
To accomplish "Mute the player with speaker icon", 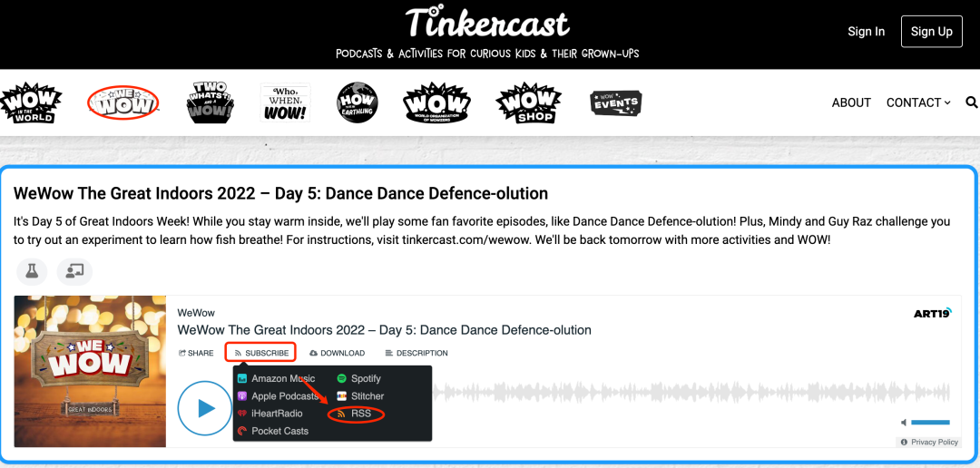I will pos(904,423).
